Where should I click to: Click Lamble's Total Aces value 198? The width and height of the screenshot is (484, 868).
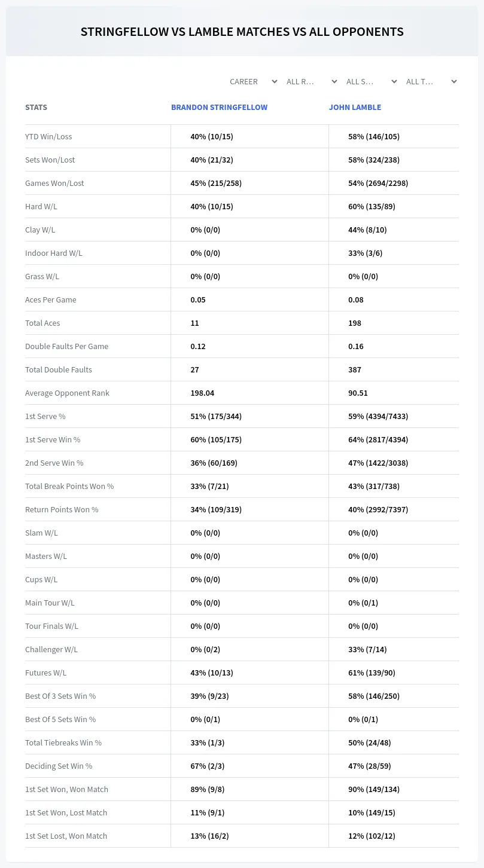tap(355, 323)
